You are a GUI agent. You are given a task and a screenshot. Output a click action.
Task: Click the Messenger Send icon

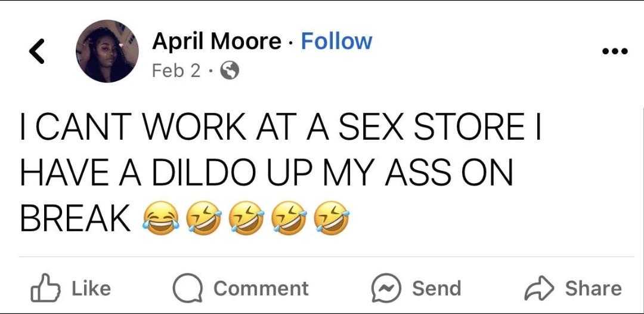coord(386,289)
